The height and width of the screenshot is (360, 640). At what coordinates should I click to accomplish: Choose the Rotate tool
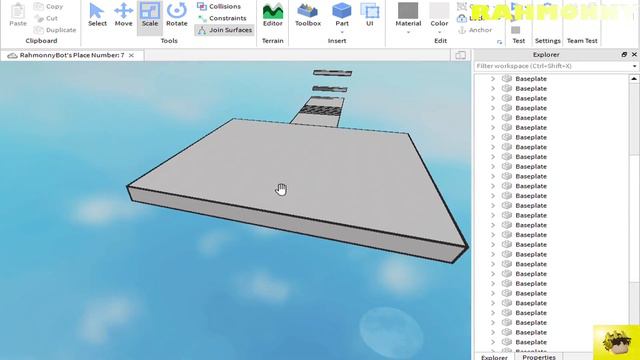pos(177,15)
